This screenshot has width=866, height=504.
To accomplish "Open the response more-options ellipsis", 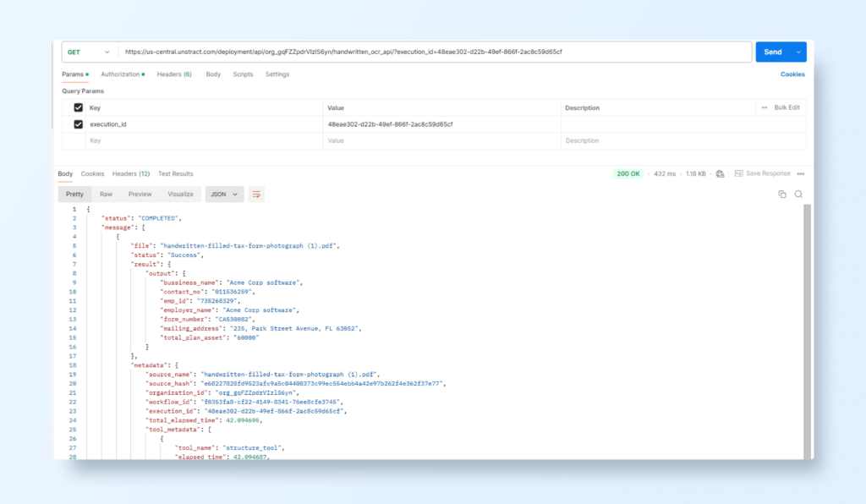I will pos(800,174).
